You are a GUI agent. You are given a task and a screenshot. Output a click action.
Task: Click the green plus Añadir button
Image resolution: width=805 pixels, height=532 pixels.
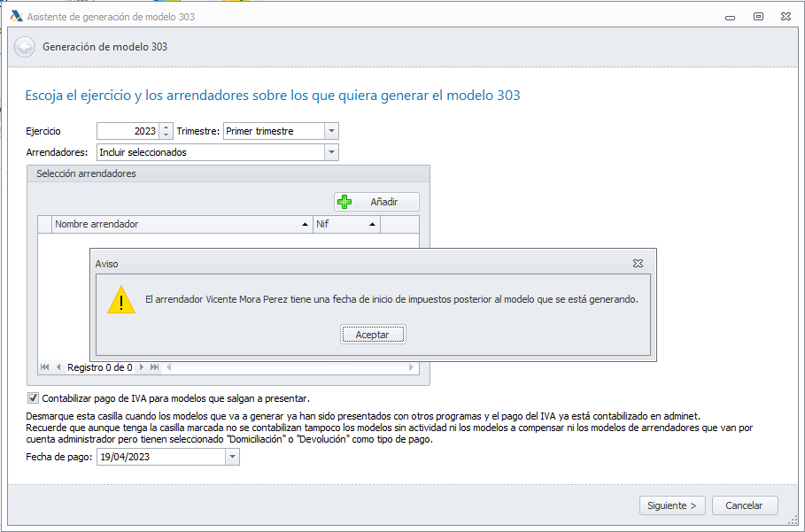(376, 202)
